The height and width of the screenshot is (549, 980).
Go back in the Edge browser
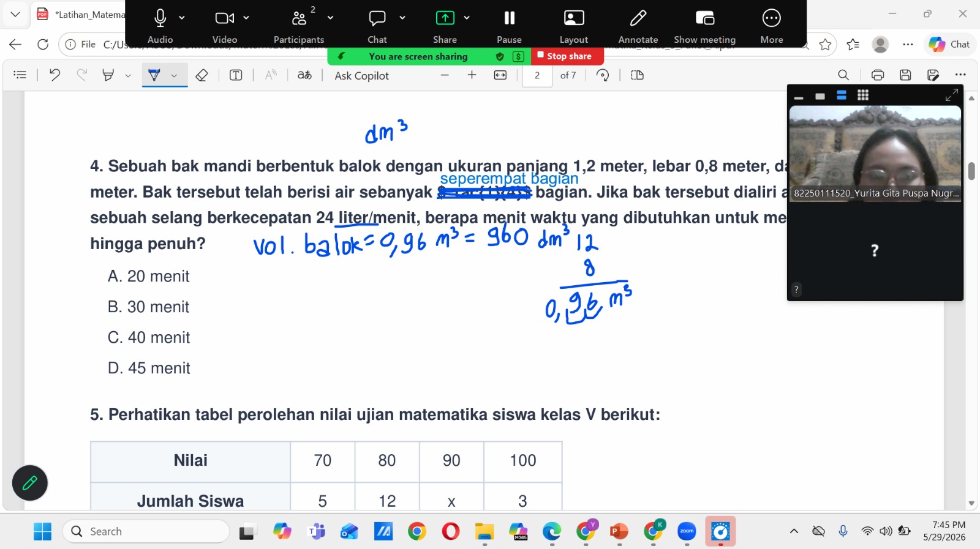tap(15, 44)
